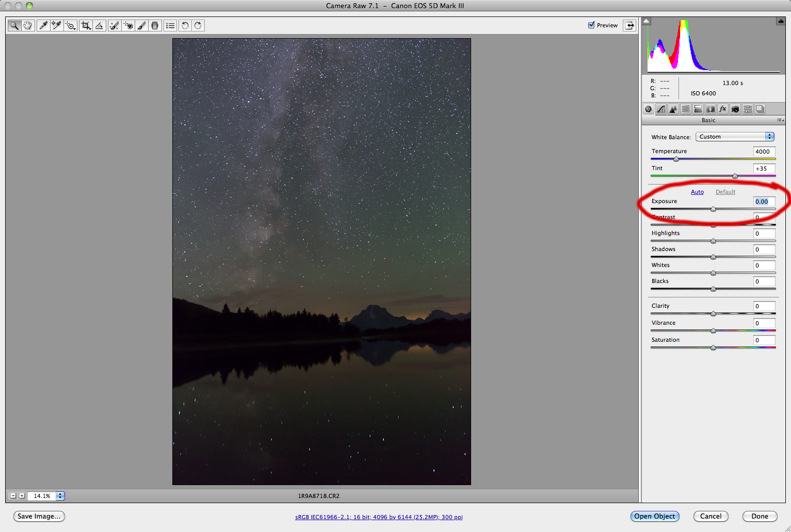Viewport: 791px width, 532px height.
Task: Open the Camera Calibration panel
Action: click(735, 109)
